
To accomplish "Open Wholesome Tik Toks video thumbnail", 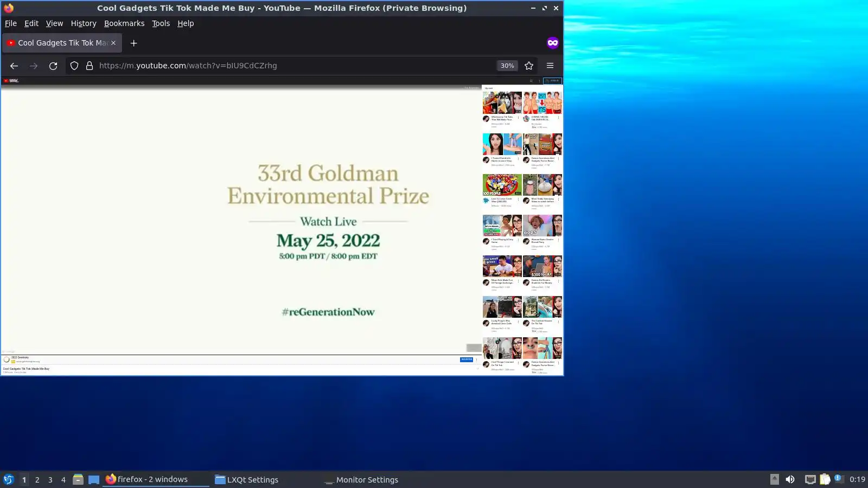I will pyautogui.click(x=502, y=102).
